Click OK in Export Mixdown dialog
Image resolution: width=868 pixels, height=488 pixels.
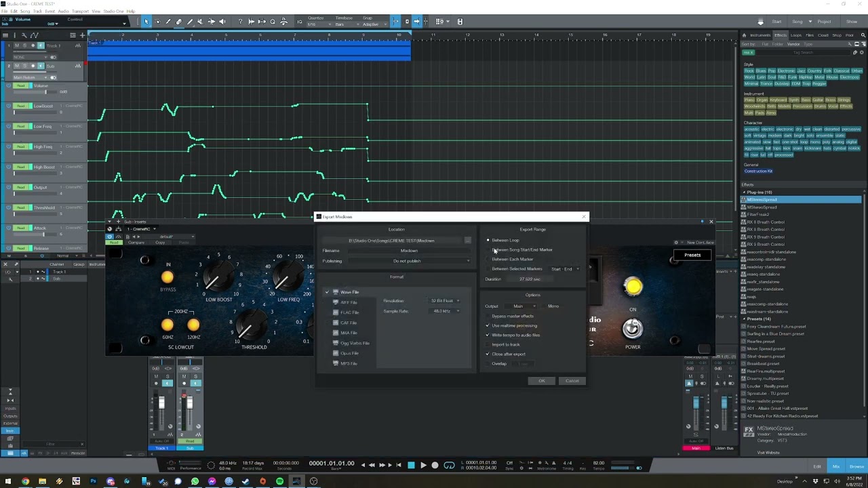coord(542,381)
